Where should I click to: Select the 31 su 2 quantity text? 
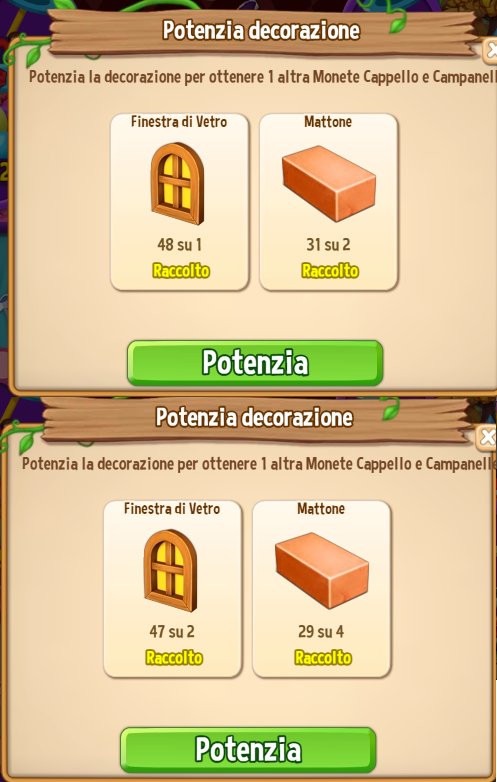tap(328, 245)
